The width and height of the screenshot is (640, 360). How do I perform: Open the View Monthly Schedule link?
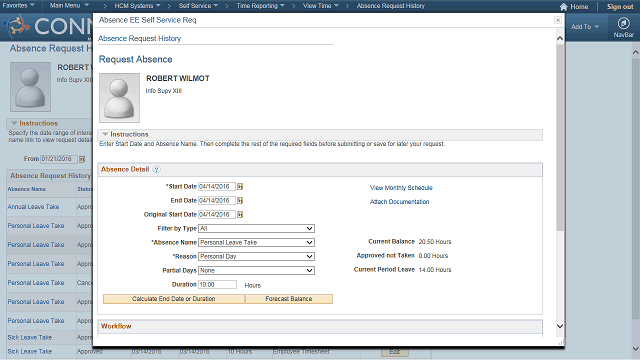(x=401, y=188)
